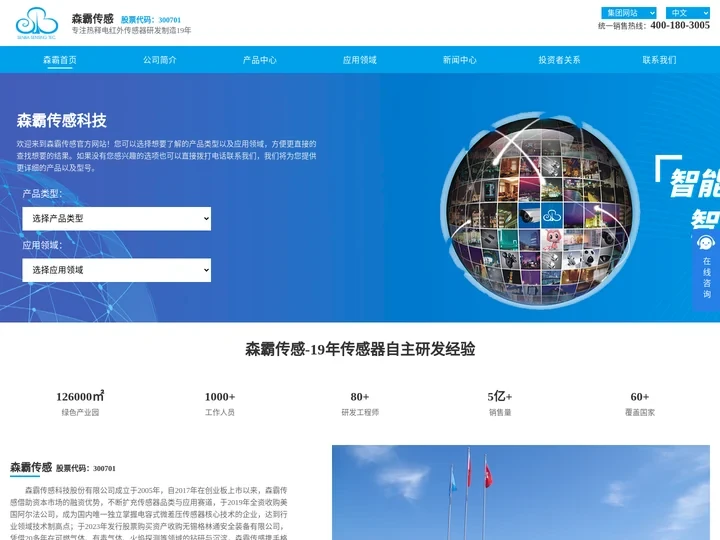
Task: Open the 公司简介 menu item
Action: (160, 60)
